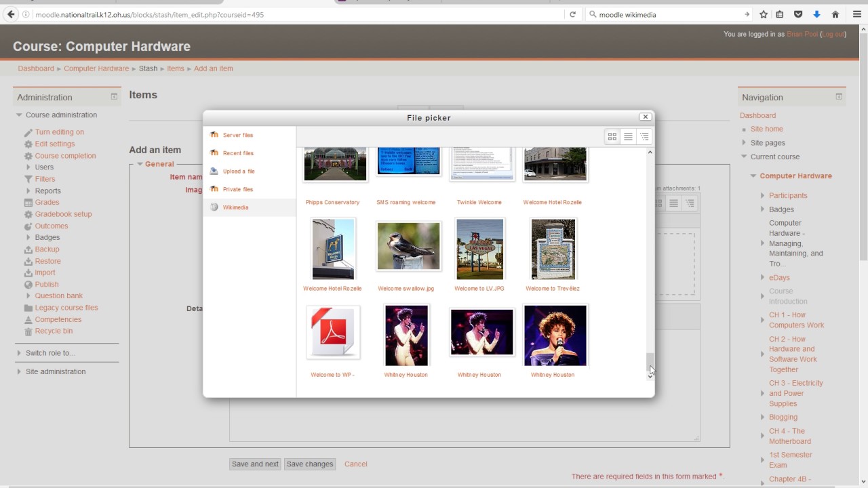The image size is (868, 488).
Task: Expand the Users node in Administration
Action: coord(28,167)
